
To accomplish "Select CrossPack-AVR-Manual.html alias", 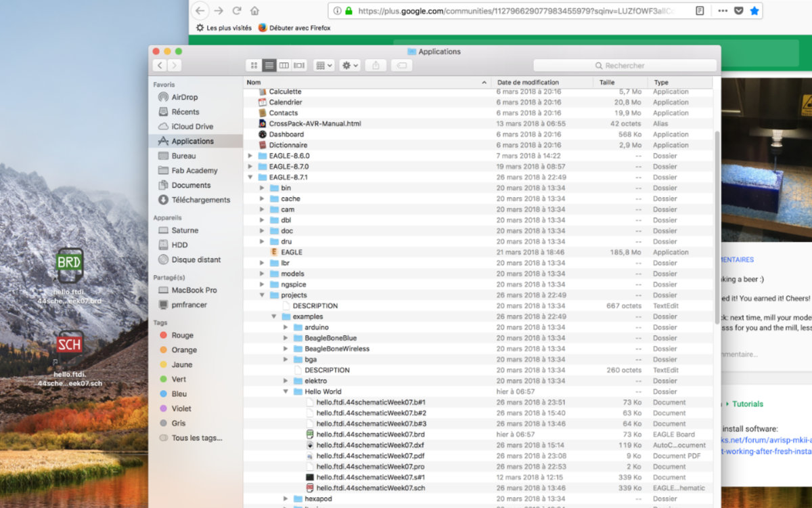I will click(x=478, y=124).
